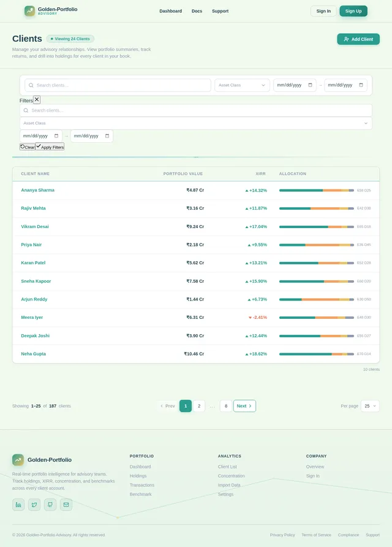Close the Filters panel with X icon
The image size is (392, 547).
click(x=37, y=100)
